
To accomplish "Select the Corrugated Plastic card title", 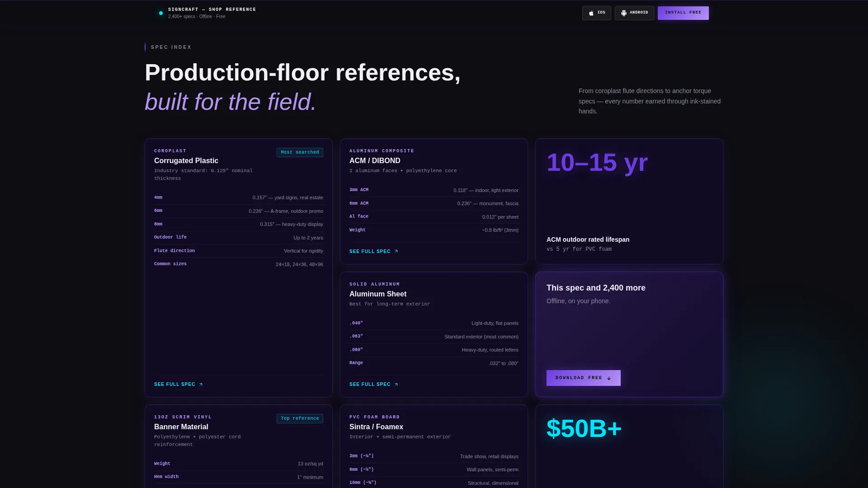I will pyautogui.click(x=186, y=161).
